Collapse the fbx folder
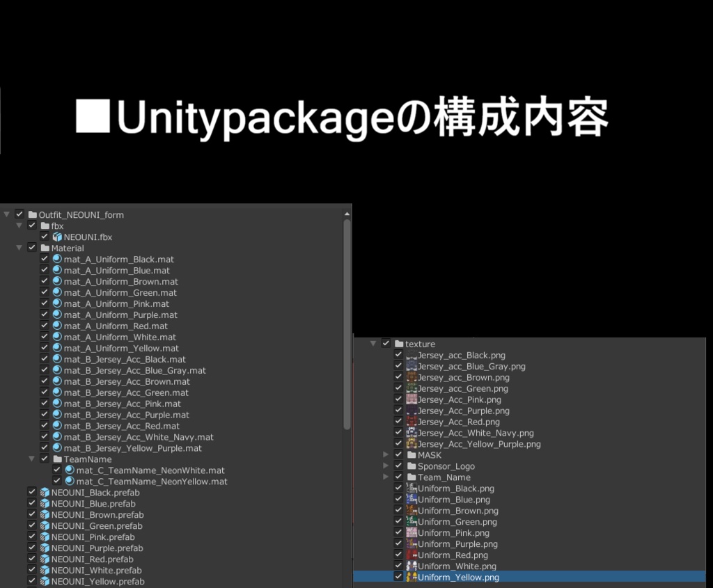The image size is (713, 588). click(19, 225)
